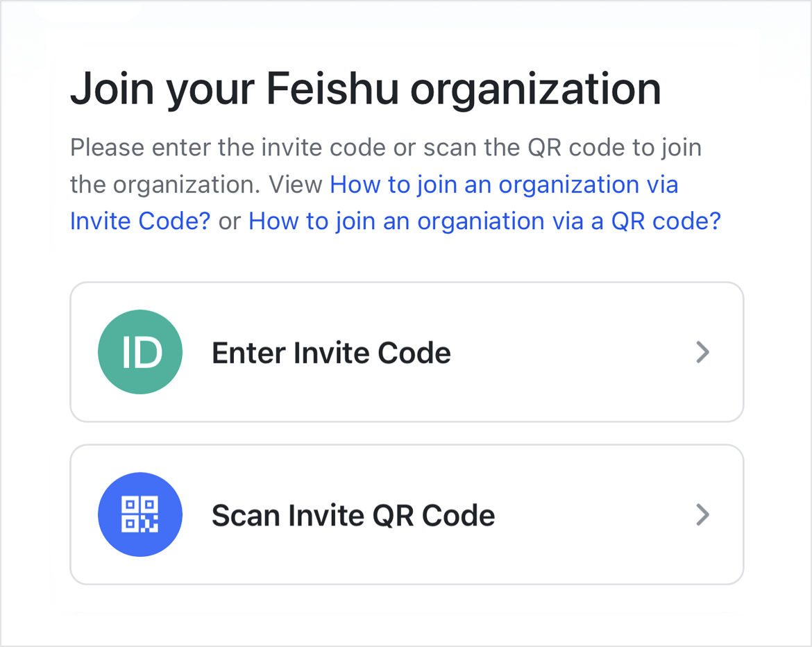The height and width of the screenshot is (647, 812).
Task: Select the ID icon beside Enter Invite Code
Action: pos(139,352)
